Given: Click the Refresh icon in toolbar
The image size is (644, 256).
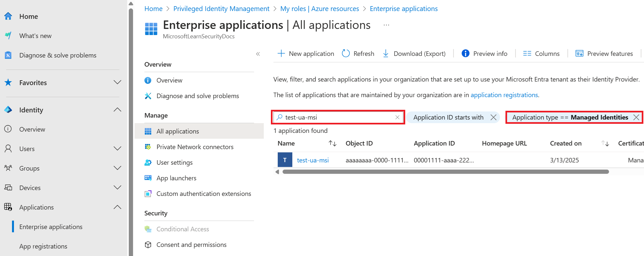Looking at the screenshot, I should 346,54.
